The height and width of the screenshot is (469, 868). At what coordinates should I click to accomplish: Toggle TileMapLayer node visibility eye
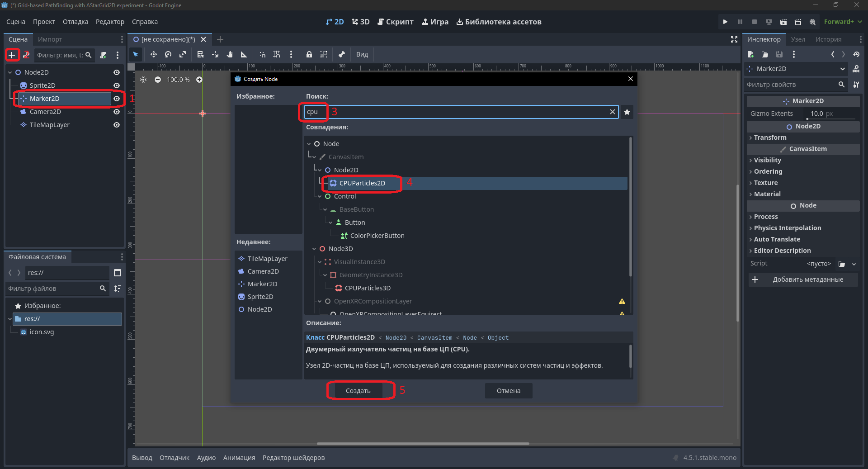(117, 125)
